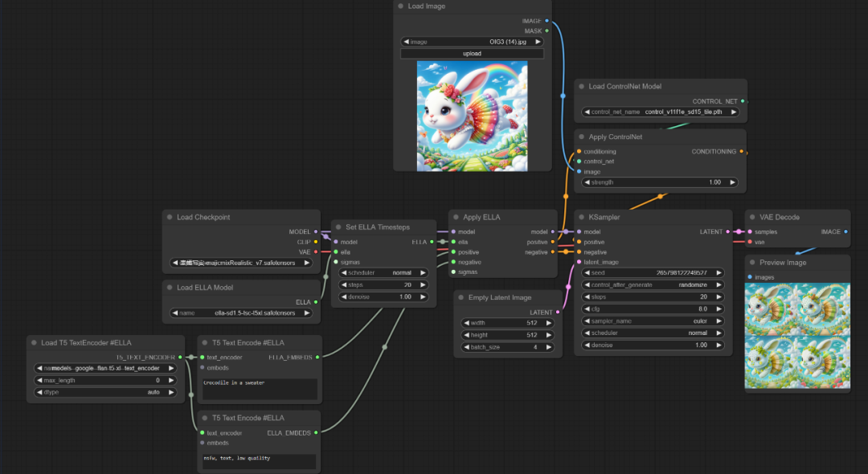Open the control_after_generate dropdown

coord(653,285)
